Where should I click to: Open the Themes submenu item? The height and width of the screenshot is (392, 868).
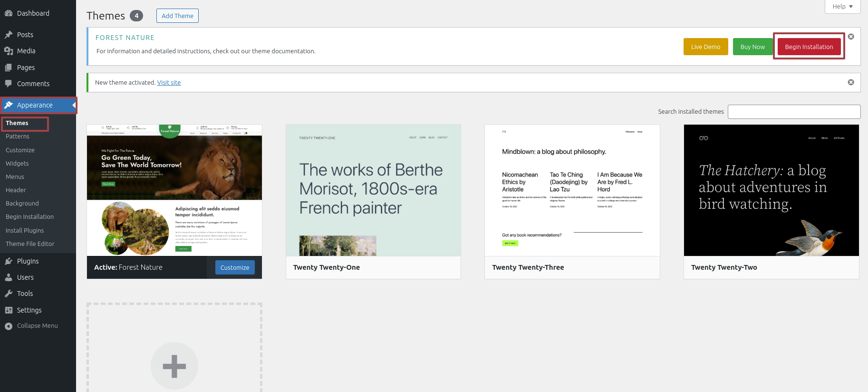click(x=17, y=123)
